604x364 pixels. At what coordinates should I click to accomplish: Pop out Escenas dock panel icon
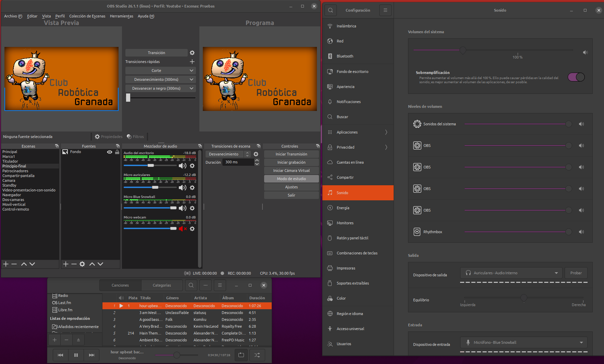(x=57, y=146)
